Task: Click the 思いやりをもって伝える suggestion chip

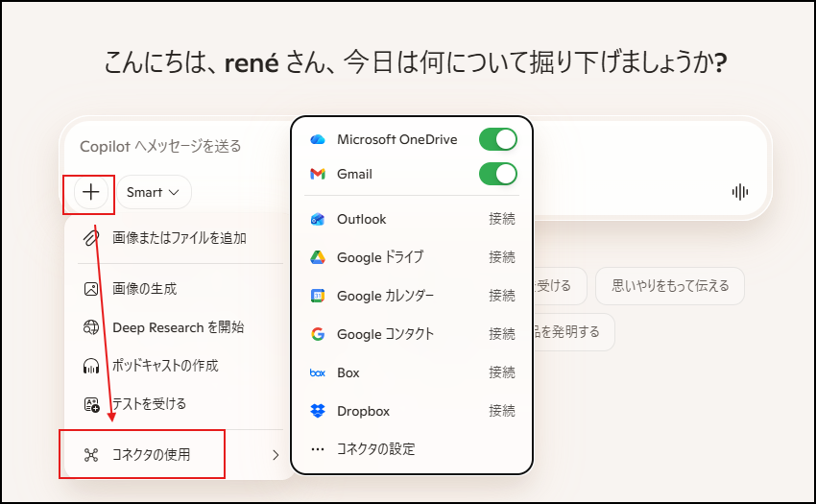Action: (670, 286)
